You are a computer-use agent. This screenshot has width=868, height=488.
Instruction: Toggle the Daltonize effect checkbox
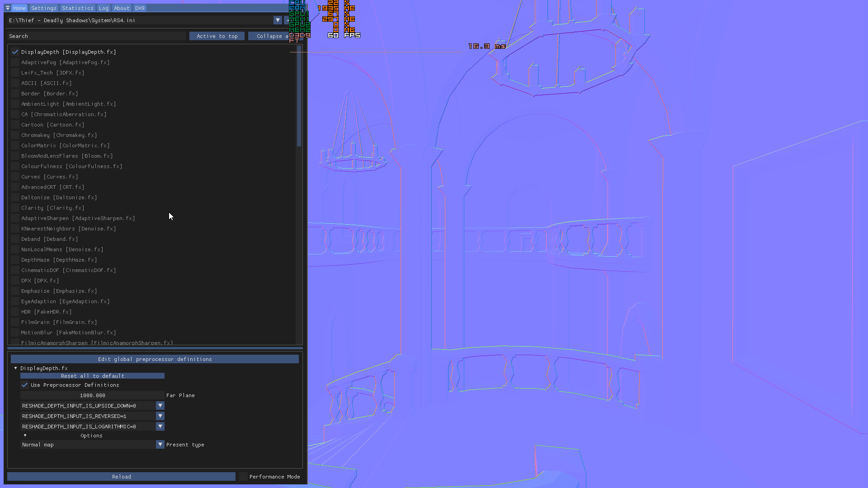[x=15, y=197]
